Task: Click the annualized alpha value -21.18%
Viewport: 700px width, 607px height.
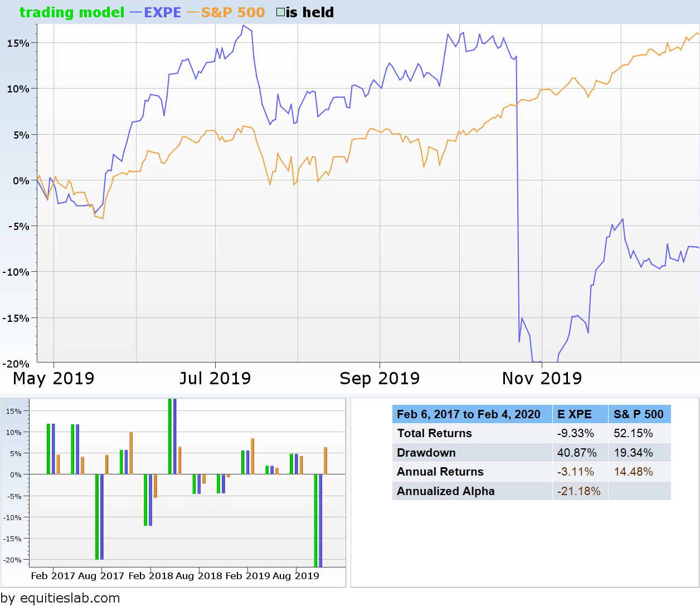Action: click(579, 491)
